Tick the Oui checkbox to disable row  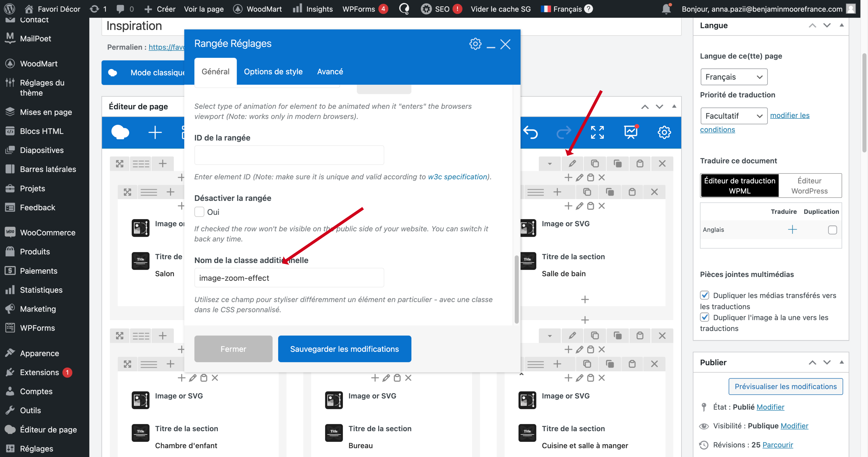[x=199, y=212]
